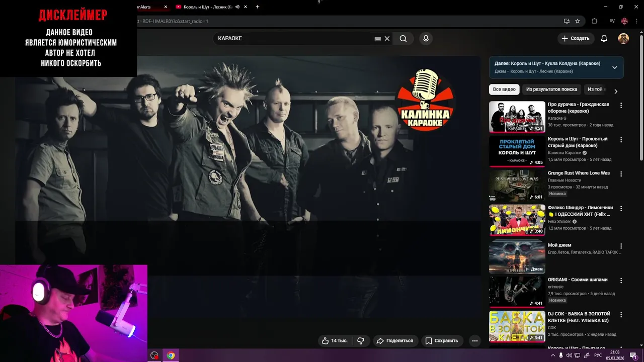Start voice search with the microphone icon
The image size is (644, 362).
tap(426, 38)
